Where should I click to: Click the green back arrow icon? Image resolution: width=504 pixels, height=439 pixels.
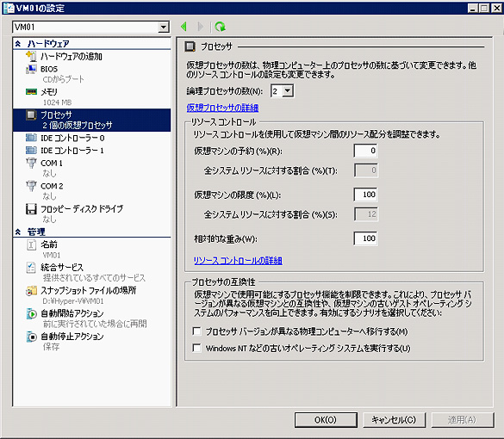(184, 27)
